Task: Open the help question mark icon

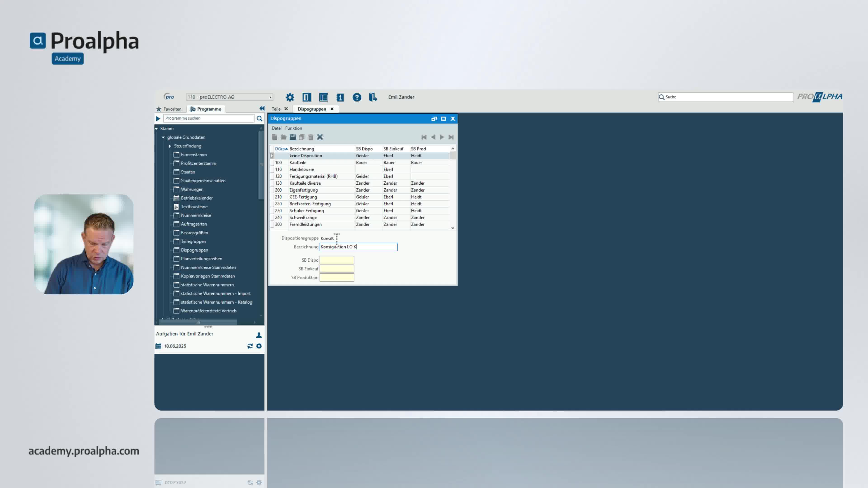Action: [x=356, y=97]
